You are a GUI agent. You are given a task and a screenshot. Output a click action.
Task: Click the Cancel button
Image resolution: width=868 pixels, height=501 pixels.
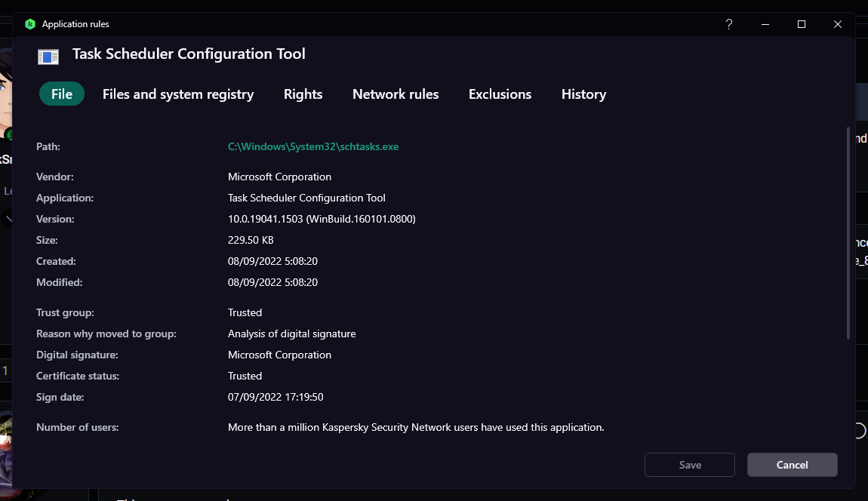pos(792,465)
